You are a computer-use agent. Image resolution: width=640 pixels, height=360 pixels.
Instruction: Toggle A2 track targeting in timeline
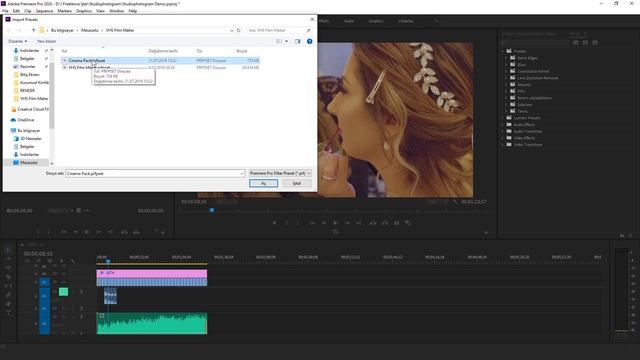44,309
